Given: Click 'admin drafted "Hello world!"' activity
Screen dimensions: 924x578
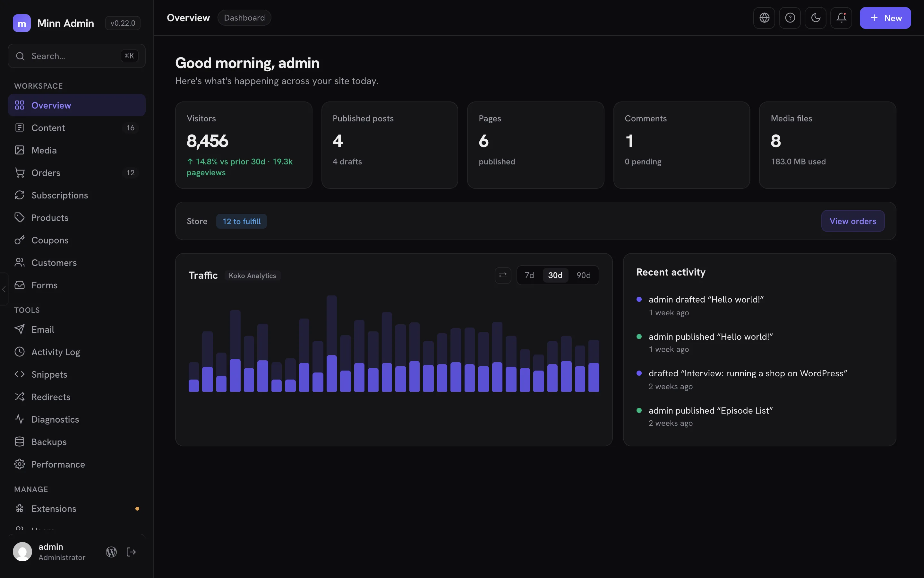Looking at the screenshot, I should [706, 300].
